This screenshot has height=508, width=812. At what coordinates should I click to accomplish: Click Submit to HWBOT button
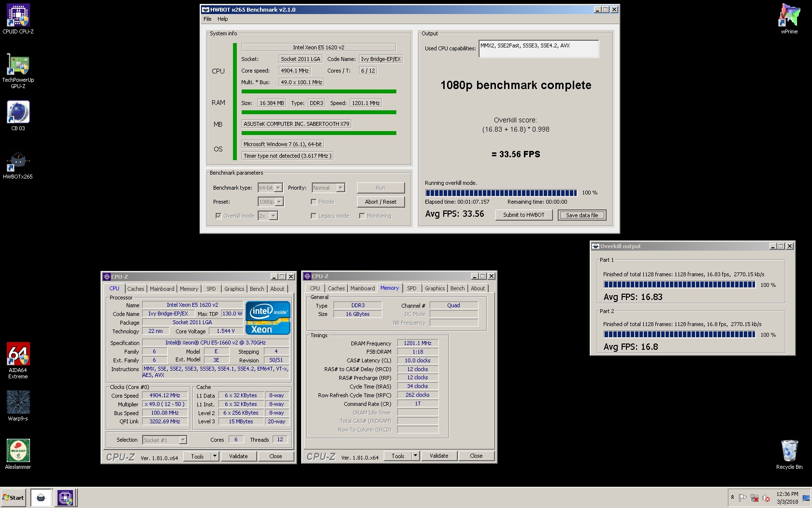click(524, 215)
